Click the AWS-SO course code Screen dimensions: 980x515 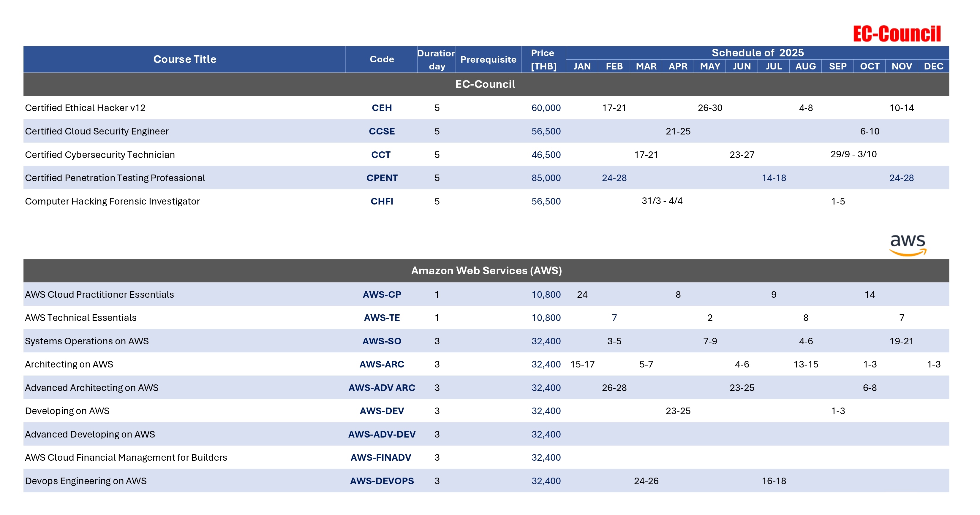(x=382, y=341)
